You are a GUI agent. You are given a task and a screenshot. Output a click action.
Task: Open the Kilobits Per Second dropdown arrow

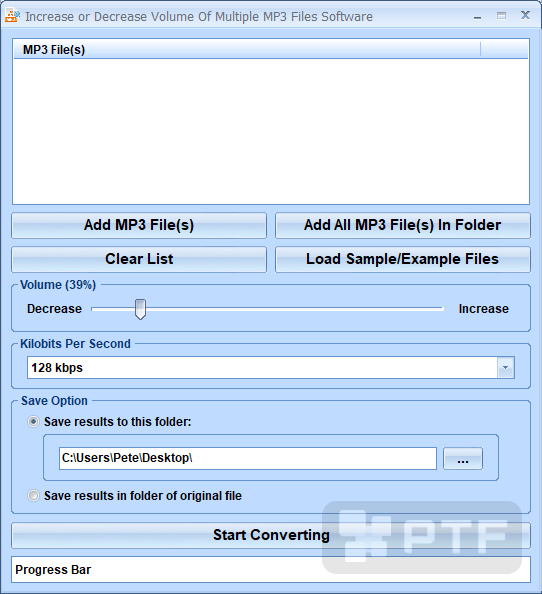[506, 367]
